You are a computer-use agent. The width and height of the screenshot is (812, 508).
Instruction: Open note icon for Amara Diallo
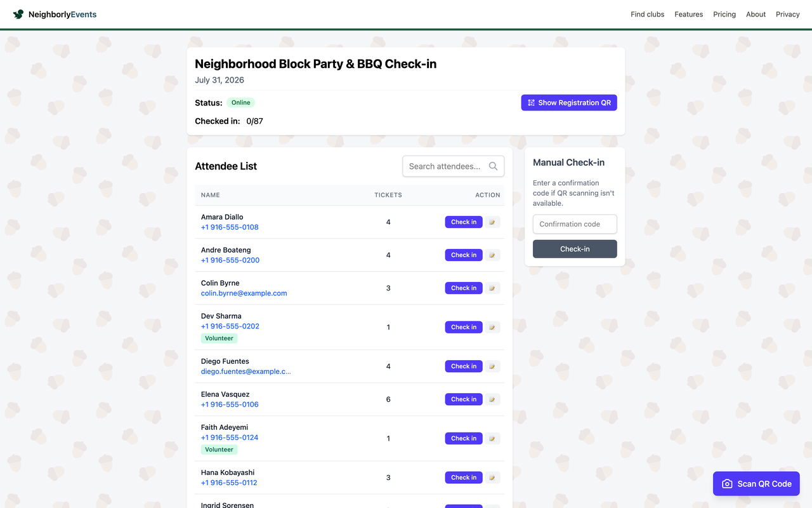click(492, 222)
